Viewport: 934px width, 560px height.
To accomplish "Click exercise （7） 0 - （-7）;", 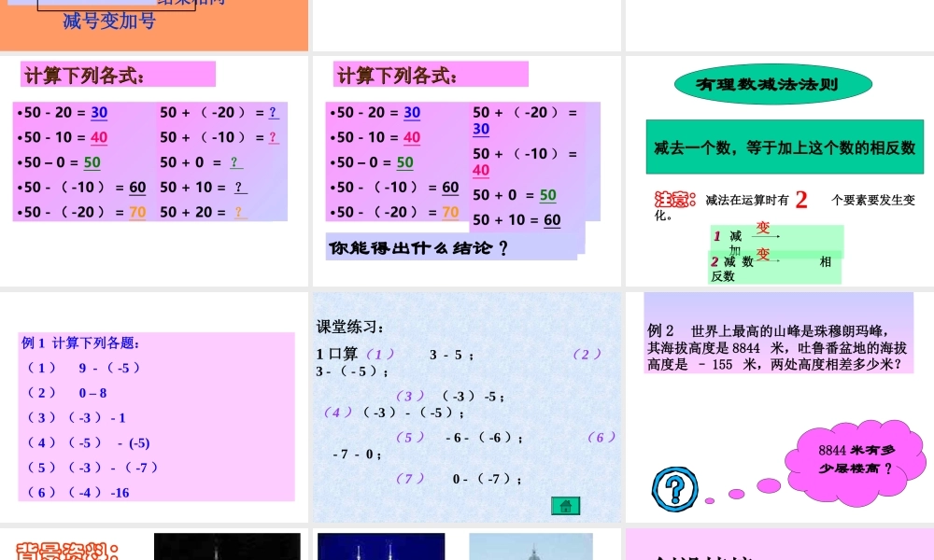I will [460, 479].
